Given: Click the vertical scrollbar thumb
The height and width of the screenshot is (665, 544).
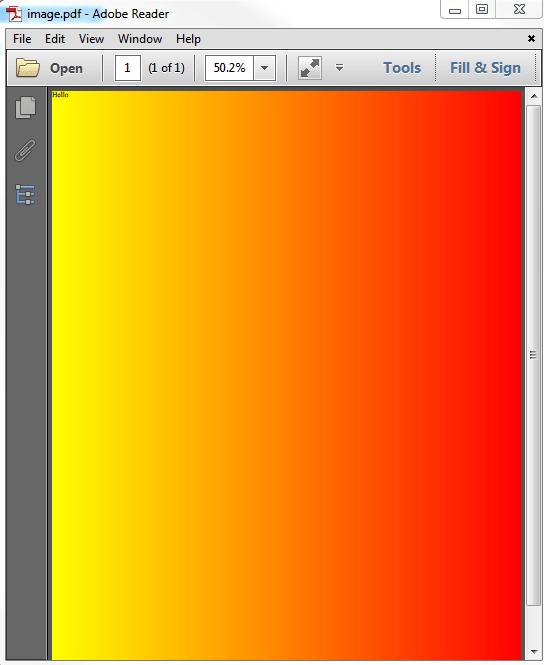Looking at the screenshot, I should (533, 355).
